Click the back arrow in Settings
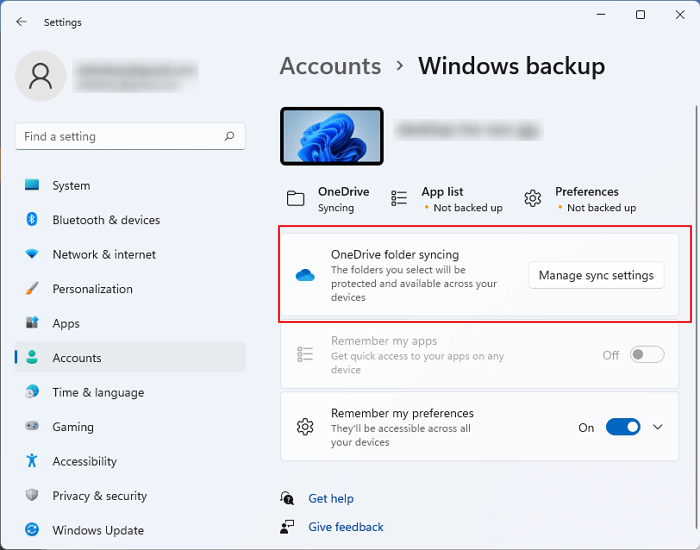This screenshot has height=550, width=700. [22, 22]
